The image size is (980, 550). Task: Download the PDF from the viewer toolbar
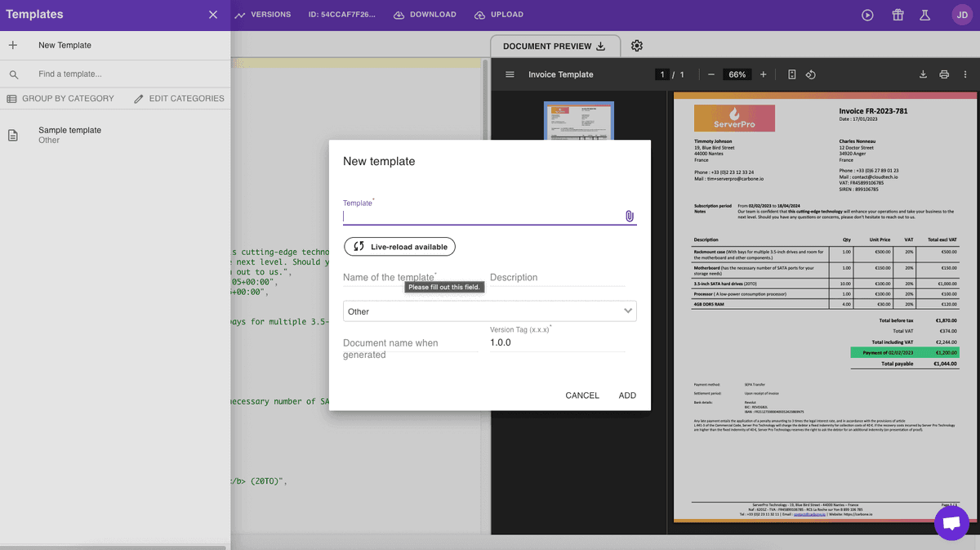click(x=923, y=74)
